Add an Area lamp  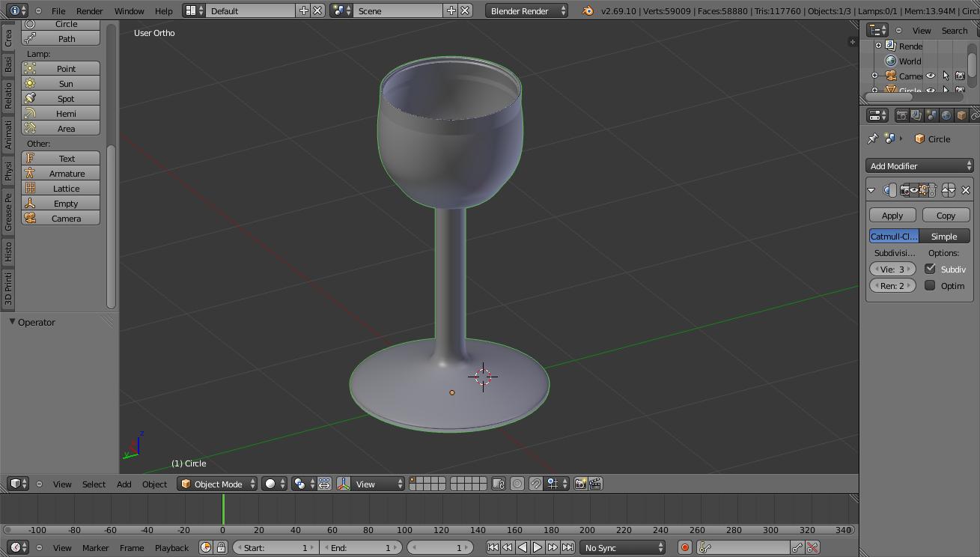[x=61, y=129]
